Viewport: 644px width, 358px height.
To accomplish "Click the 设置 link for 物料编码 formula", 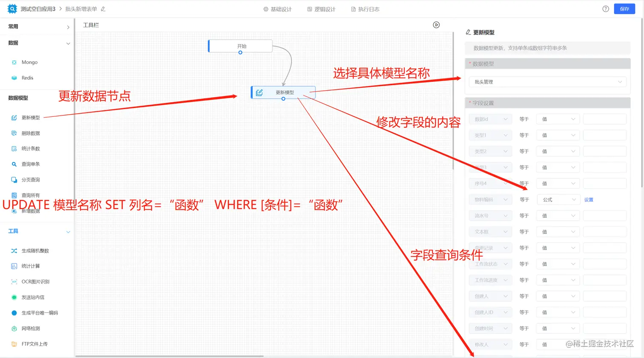I will [589, 200].
